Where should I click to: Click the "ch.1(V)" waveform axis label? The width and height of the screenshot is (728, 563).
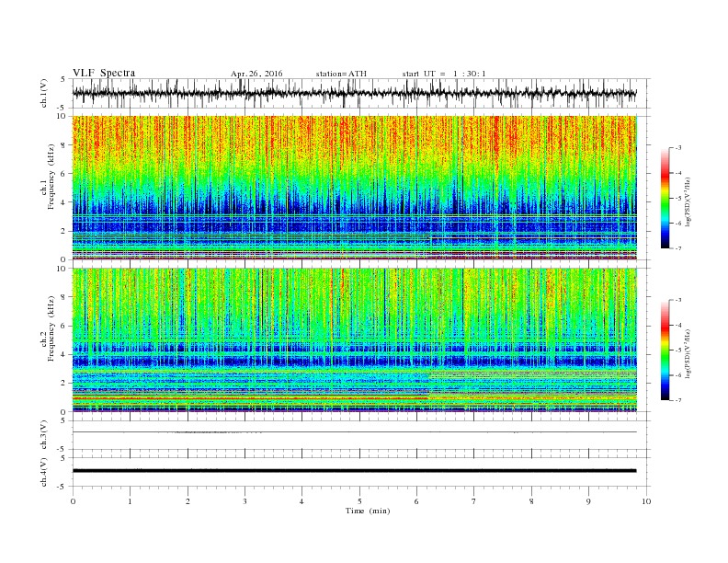click(x=45, y=93)
